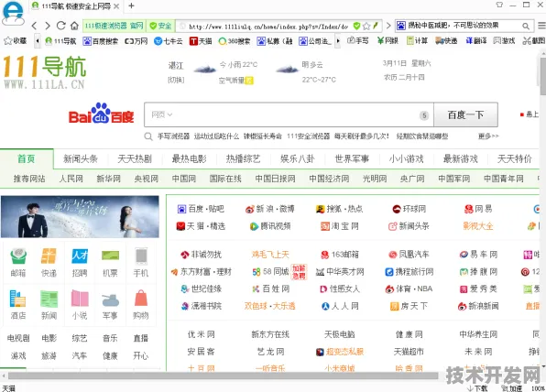Open the 百度·贴吧 link
The height and width of the screenshot is (392, 546).
point(201,209)
